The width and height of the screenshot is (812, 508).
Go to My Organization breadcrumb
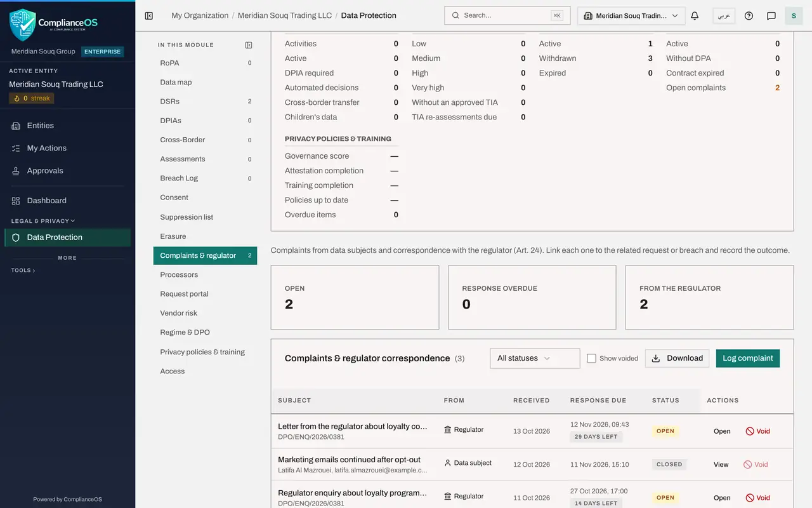click(x=200, y=16)
